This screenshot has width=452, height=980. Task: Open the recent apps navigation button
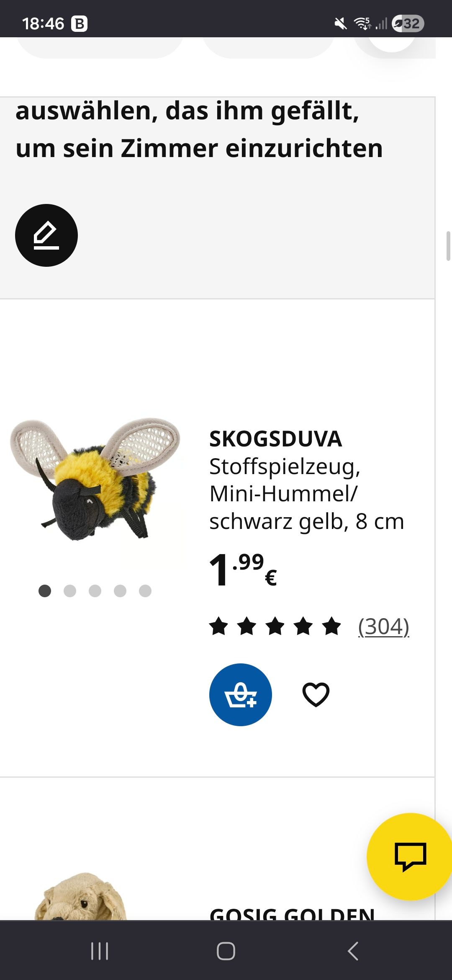point(100,951)
